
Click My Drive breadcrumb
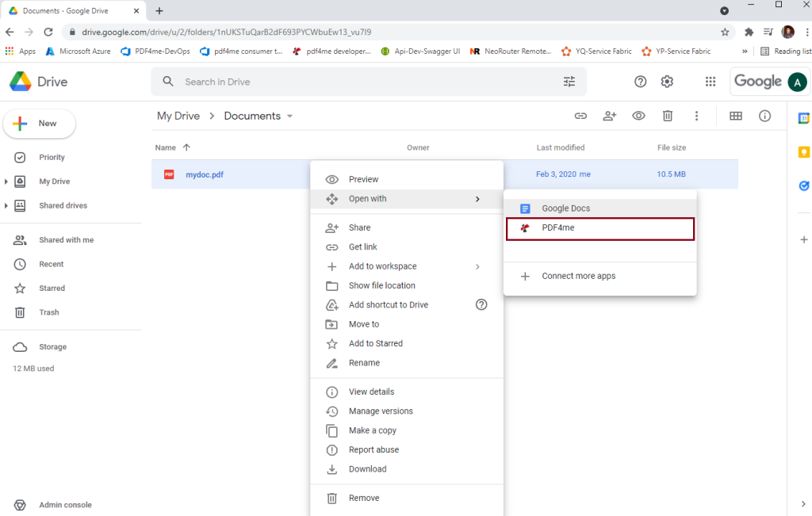(x=178, y=116)
